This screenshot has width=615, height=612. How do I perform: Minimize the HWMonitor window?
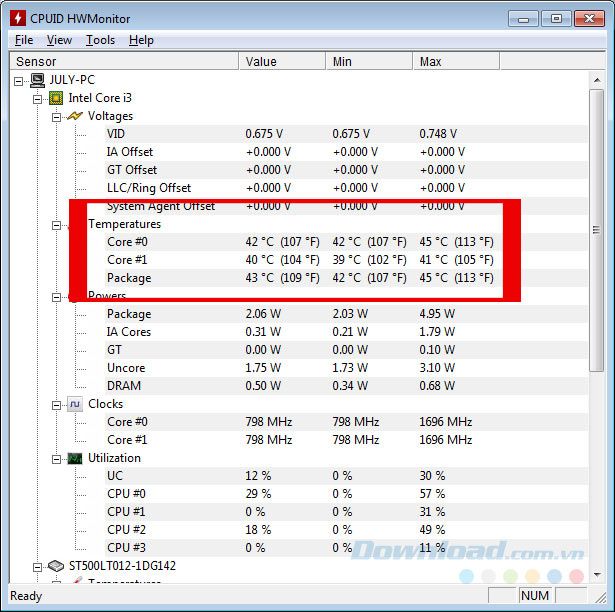524,19
